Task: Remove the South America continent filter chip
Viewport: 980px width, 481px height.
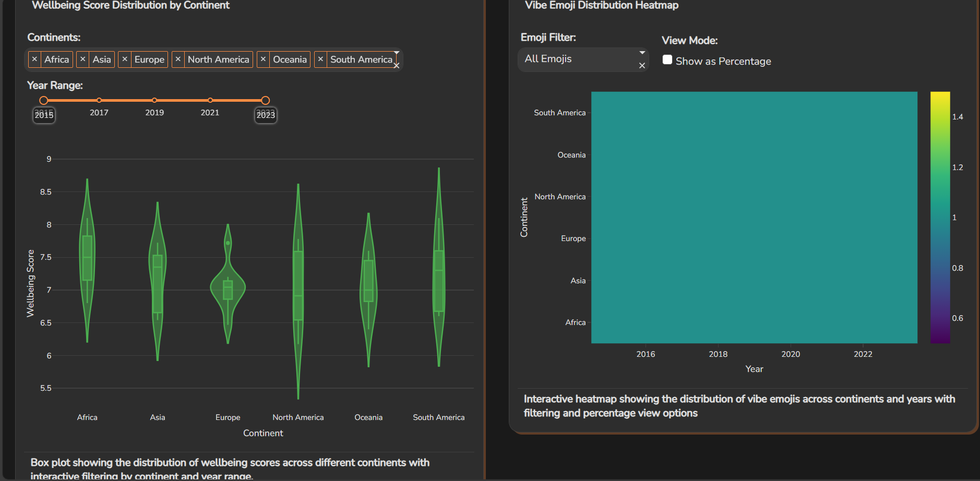Action: coord(320,59)
